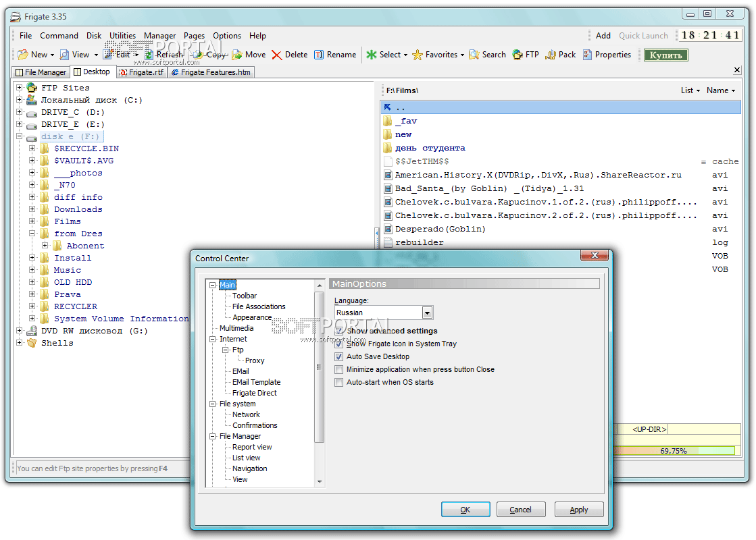The width and height of the screenshot is (756, 540).
Task: Open the Properties toolbar icon
Action: (x=587, y=55)
